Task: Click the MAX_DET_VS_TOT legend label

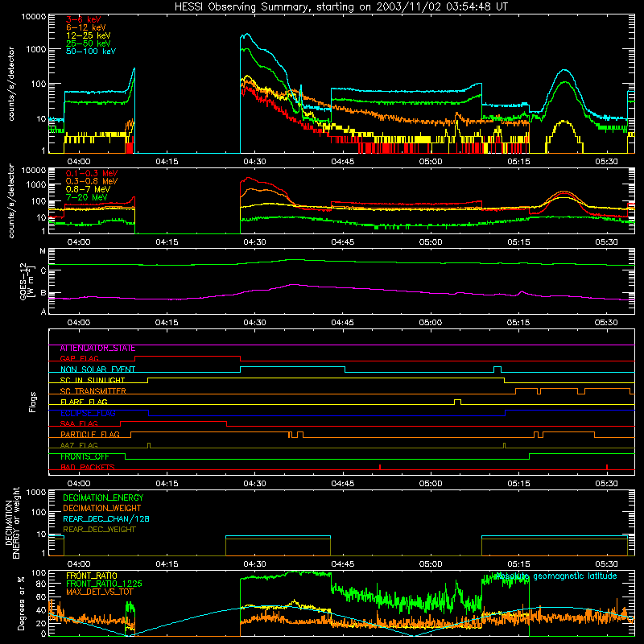Action: [x=100, y=592]
